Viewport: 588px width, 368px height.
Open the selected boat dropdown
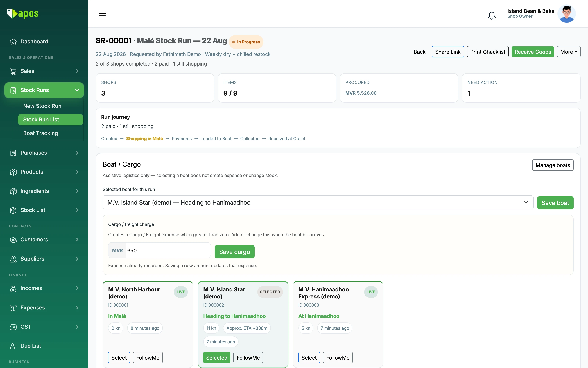click(318, 203)
